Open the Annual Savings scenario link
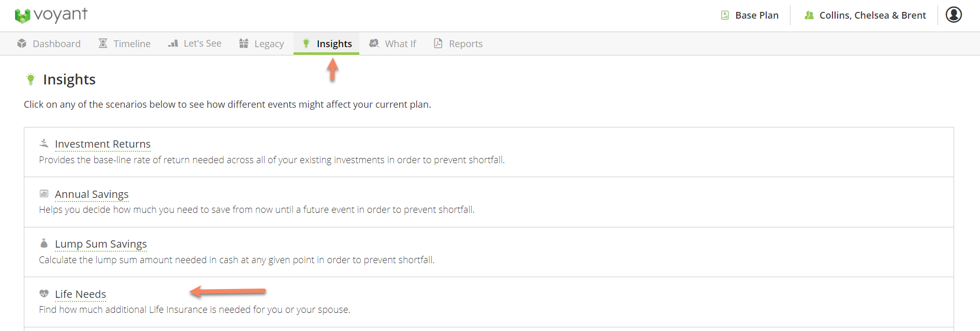The height and width of the screenshot is (331, 980). pyautogui.click(x=92, y=194)
